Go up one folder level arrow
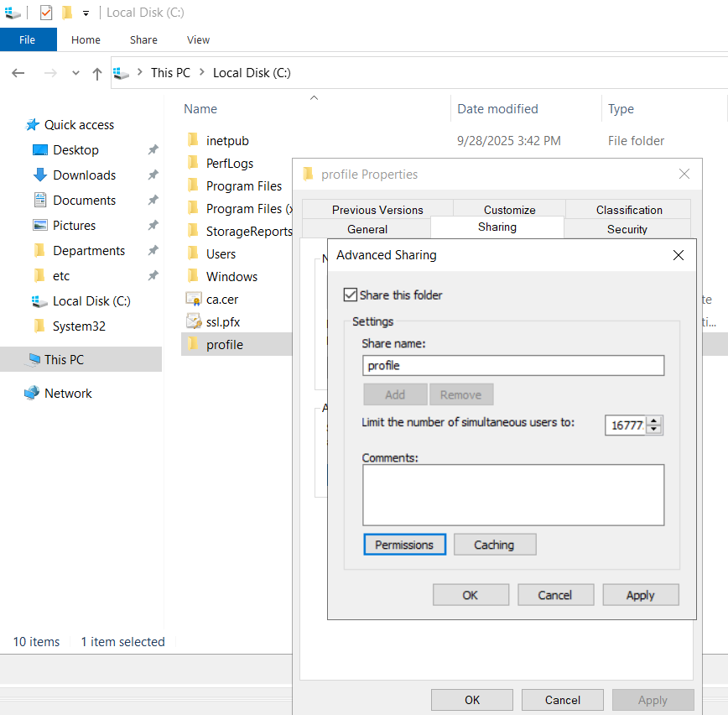Image resolution: width=728 pixels, height=715 pixels. 96,73
